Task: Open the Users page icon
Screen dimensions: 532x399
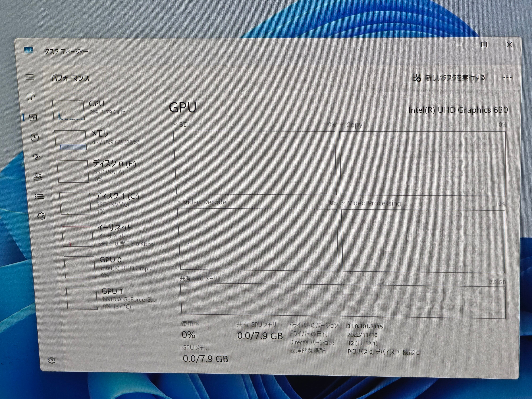Action: 38,177
